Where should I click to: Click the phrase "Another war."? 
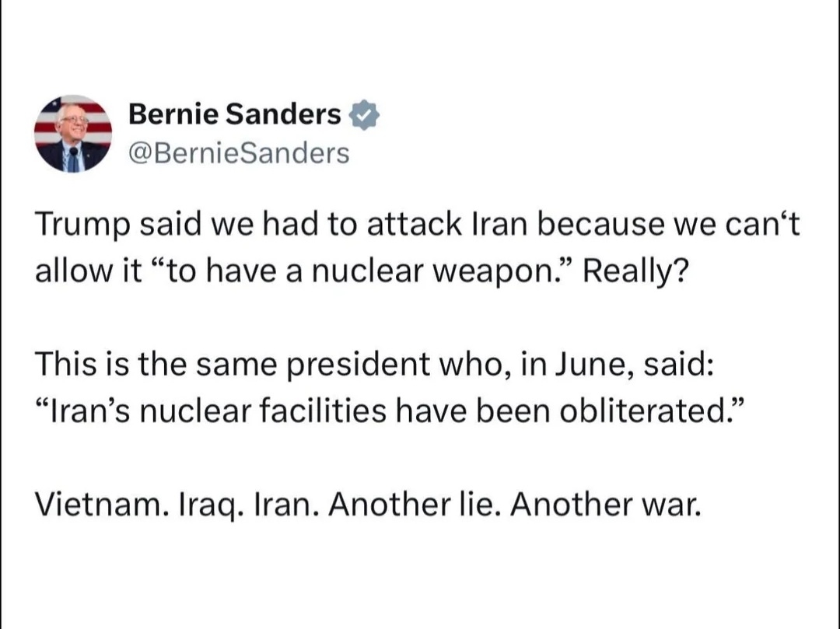coord(607,505)
